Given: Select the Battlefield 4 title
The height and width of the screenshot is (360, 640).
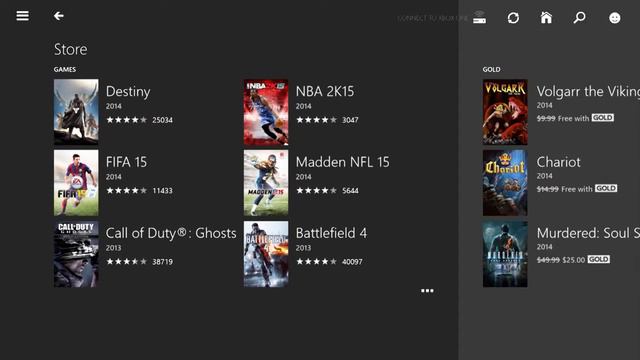Looking at the screenshot, I should (x=331, y=233).
